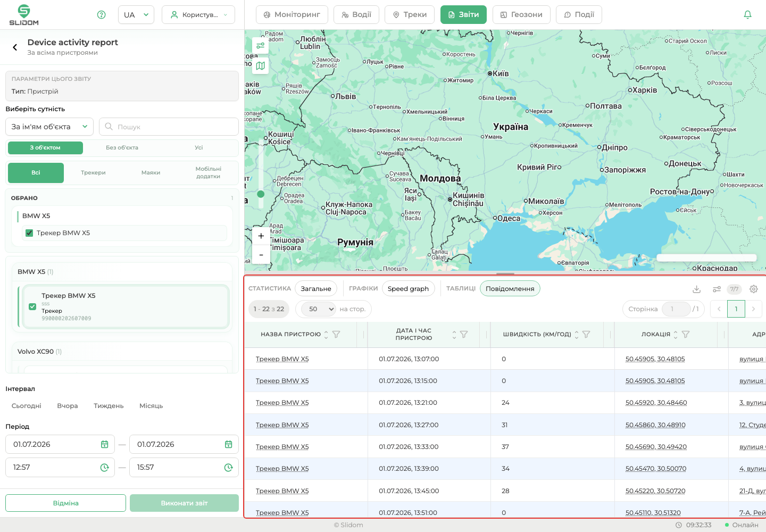Go back using the arrow beside Device activity report

[15, 47]
